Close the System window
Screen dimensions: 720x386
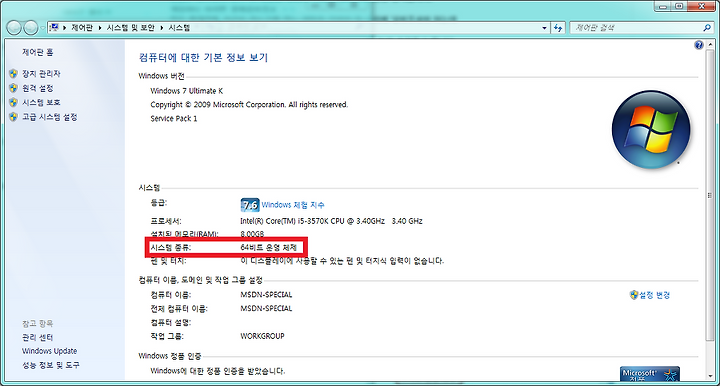[x=701, y=6]
